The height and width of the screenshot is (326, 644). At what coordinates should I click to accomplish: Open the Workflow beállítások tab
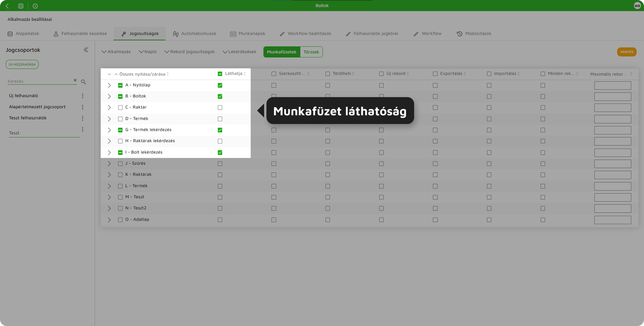click(x=305, y=34)
